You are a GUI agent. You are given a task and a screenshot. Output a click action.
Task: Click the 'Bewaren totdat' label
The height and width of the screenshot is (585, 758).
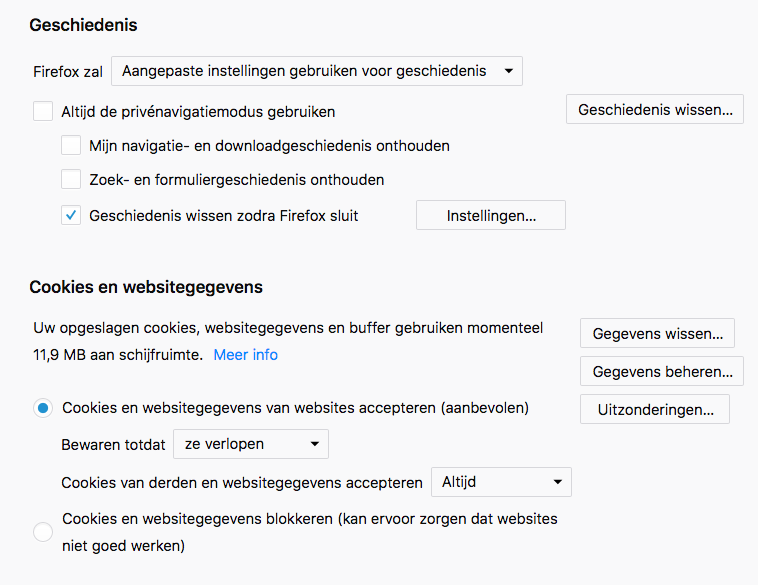(113, 444)
